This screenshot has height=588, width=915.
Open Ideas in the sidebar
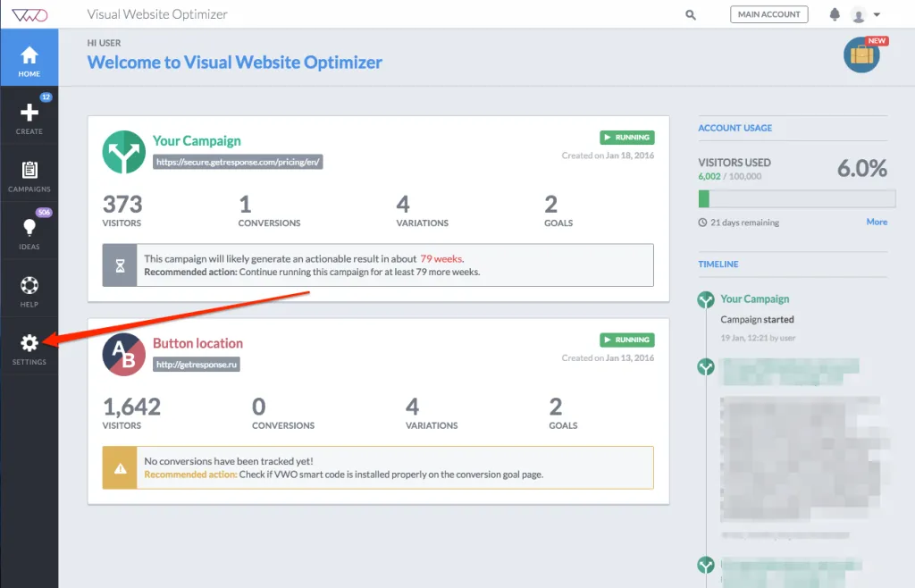[29, 231]
